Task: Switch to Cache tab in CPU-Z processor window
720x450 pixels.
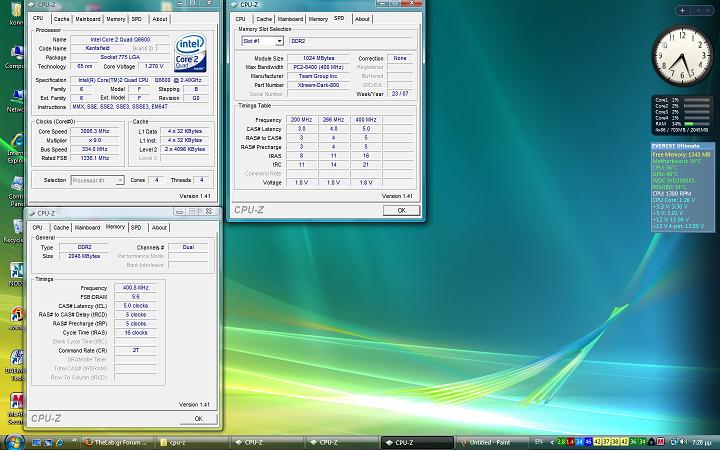Action: coord(61,19)
